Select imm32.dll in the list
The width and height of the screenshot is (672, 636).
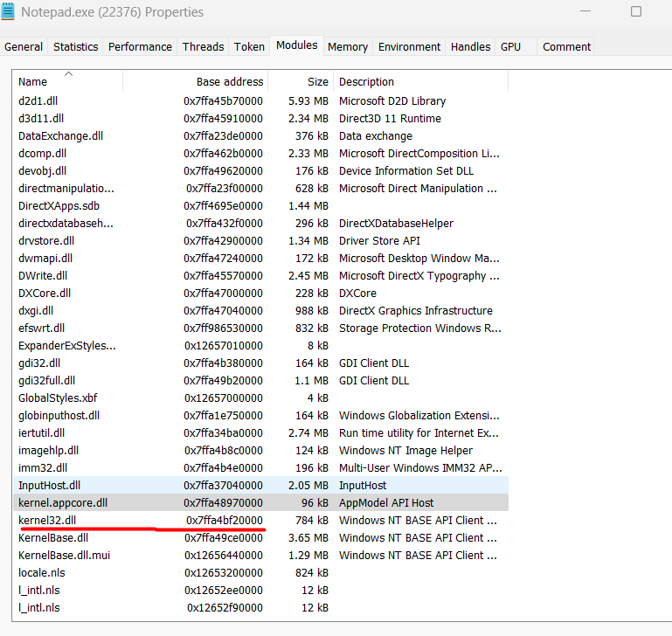pos(261,468)
